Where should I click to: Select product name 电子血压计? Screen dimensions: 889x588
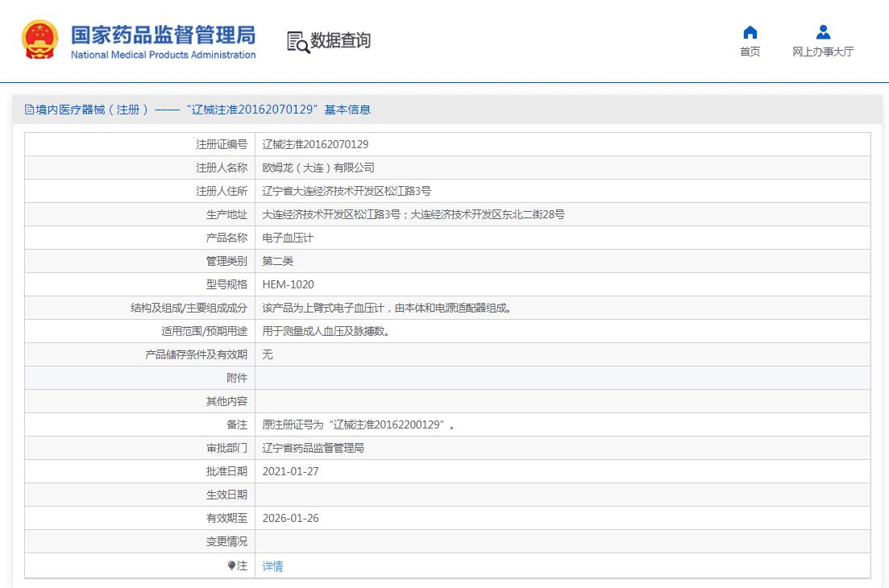point(288,238)
